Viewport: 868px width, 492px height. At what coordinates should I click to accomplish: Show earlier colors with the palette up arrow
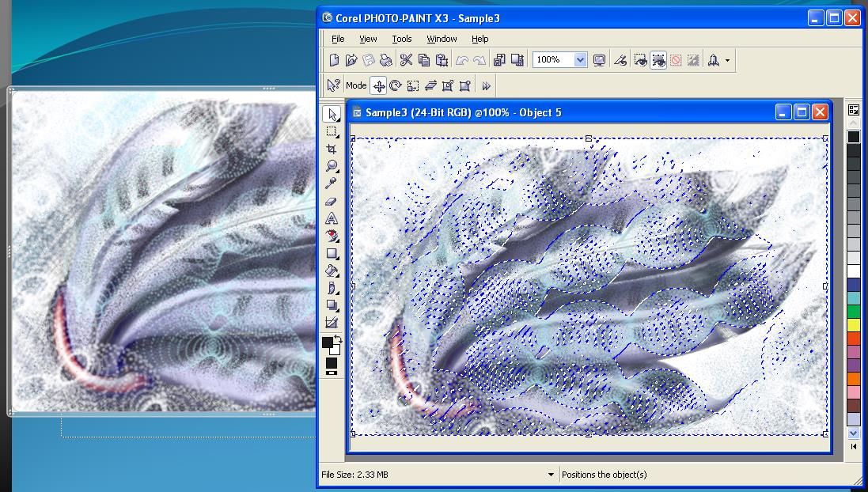854,123
